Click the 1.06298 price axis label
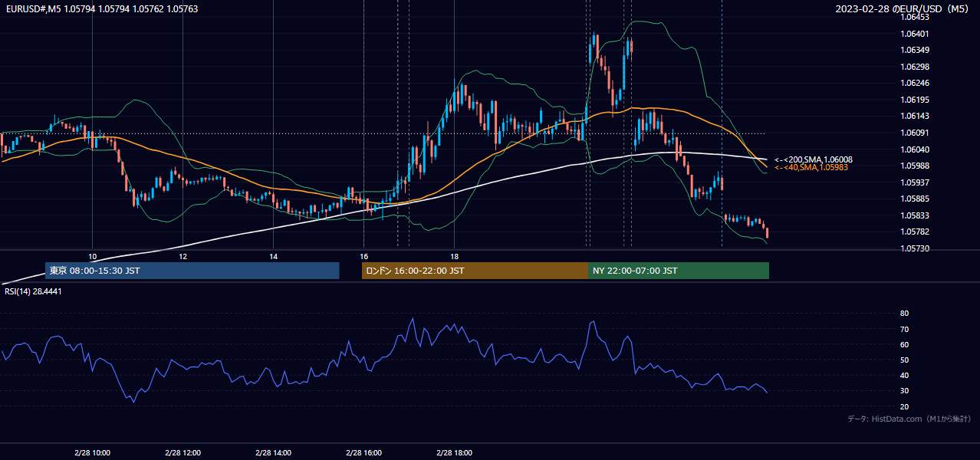980x460 pixels. [x=915, y=67]
